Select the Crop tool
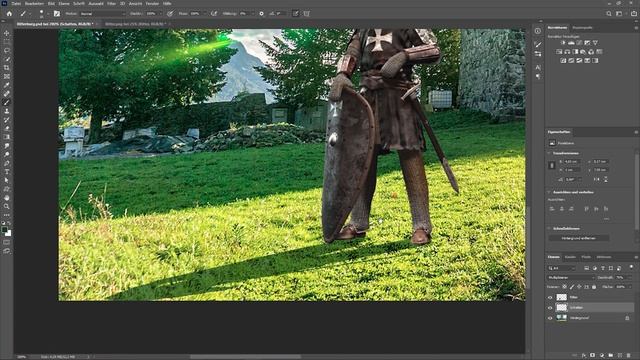This screenshot has height=360, width=640. coord(7,68)
